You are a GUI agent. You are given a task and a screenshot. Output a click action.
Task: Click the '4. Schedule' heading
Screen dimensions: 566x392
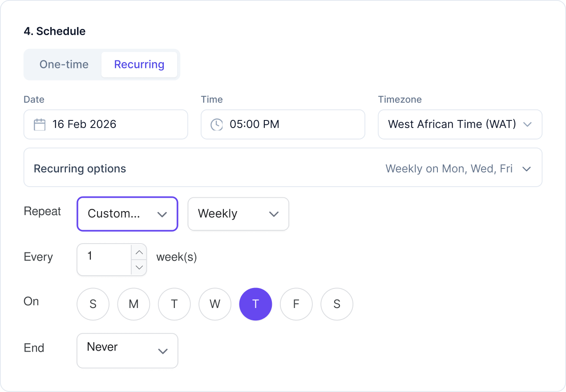tap(55, 31)
